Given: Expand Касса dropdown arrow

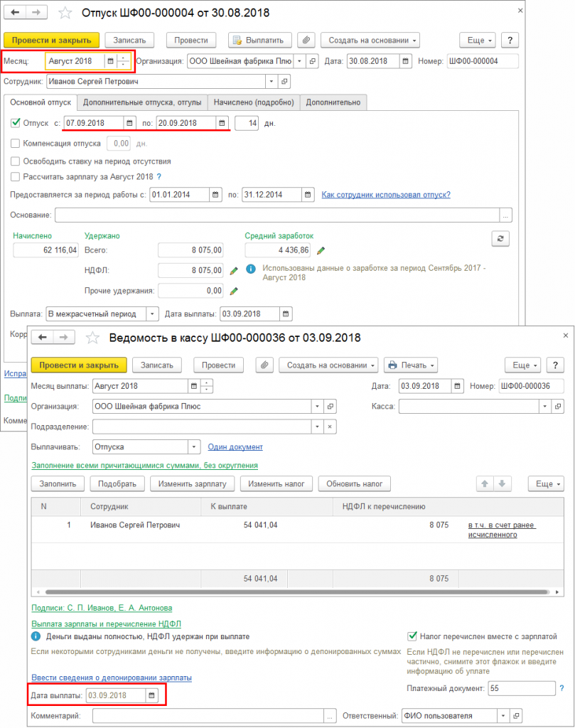Looking at the screenshot, I should point(545,406).
